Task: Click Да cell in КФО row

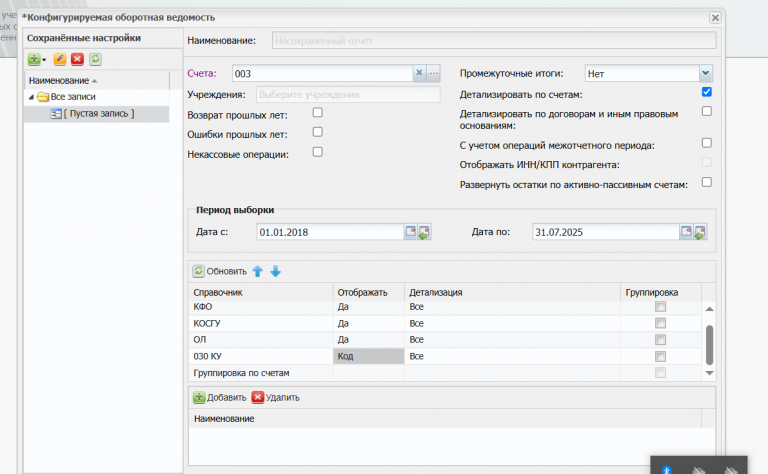Action: click(369, 307)
